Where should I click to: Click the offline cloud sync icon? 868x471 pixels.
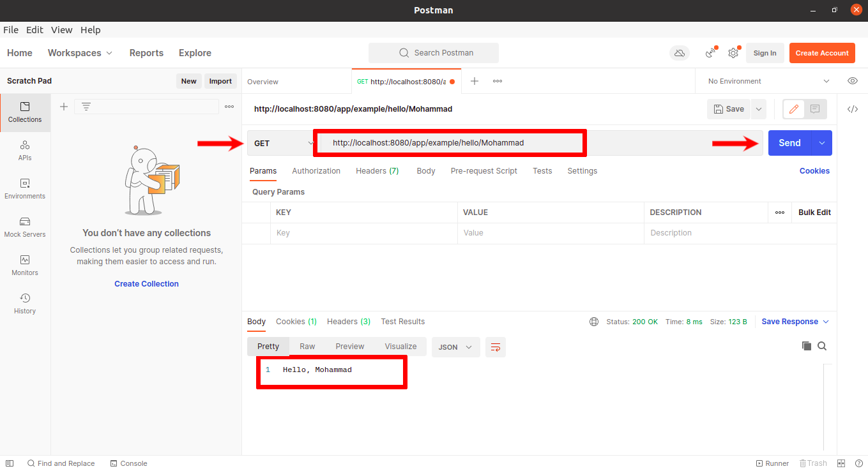coord(680,53)
